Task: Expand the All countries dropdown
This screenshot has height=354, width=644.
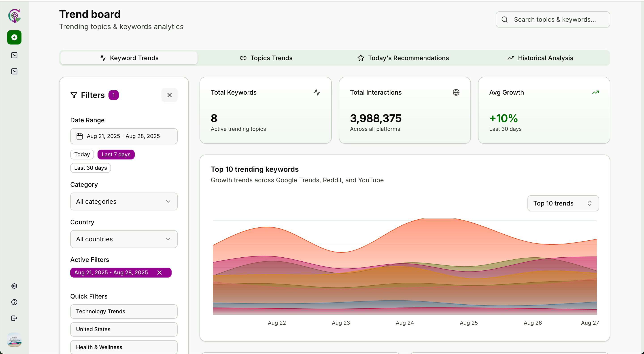Action: pyautogui.click(x=124, y=239)
